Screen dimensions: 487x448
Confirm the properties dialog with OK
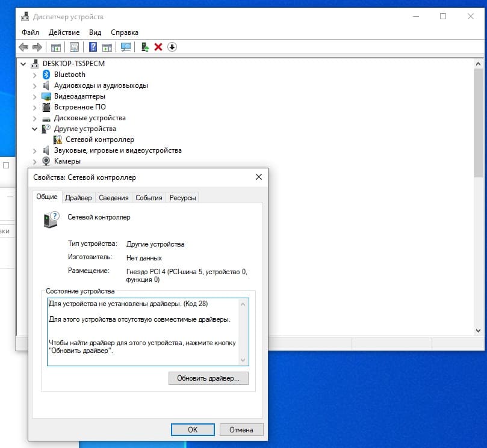point(193,430)
